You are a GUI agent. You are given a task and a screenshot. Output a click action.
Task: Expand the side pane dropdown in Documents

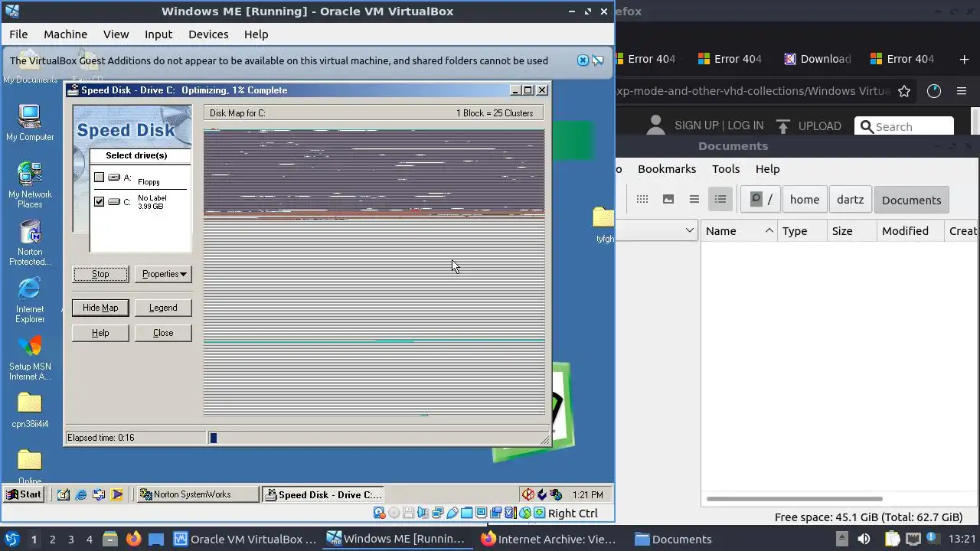689,230
